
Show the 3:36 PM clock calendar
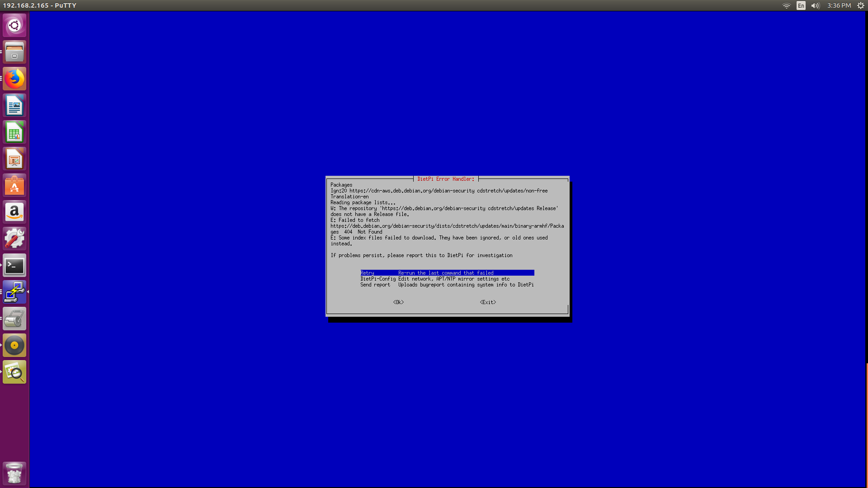[839, 5]
